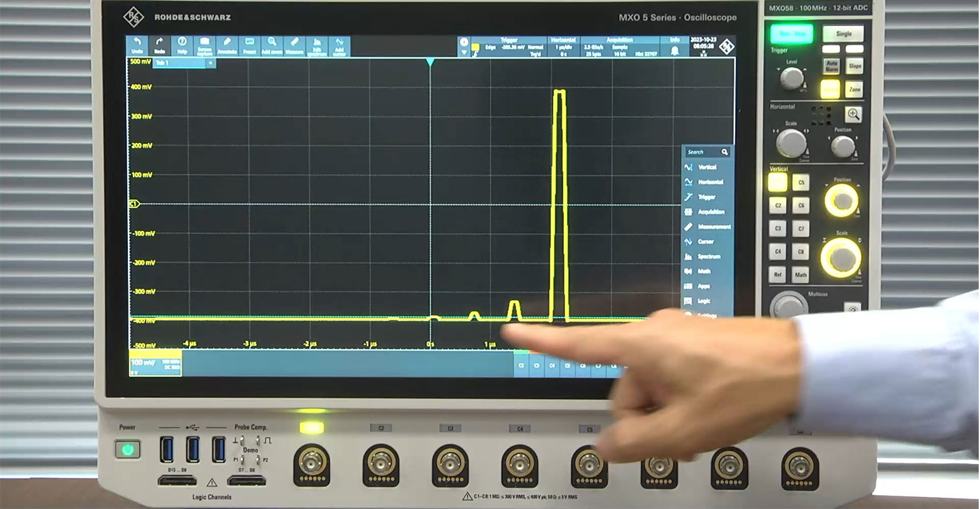Click the Redo arrow icon
The width and height of the screenshot is (980, 509).
pyautogui.click(x=159, y=46)
